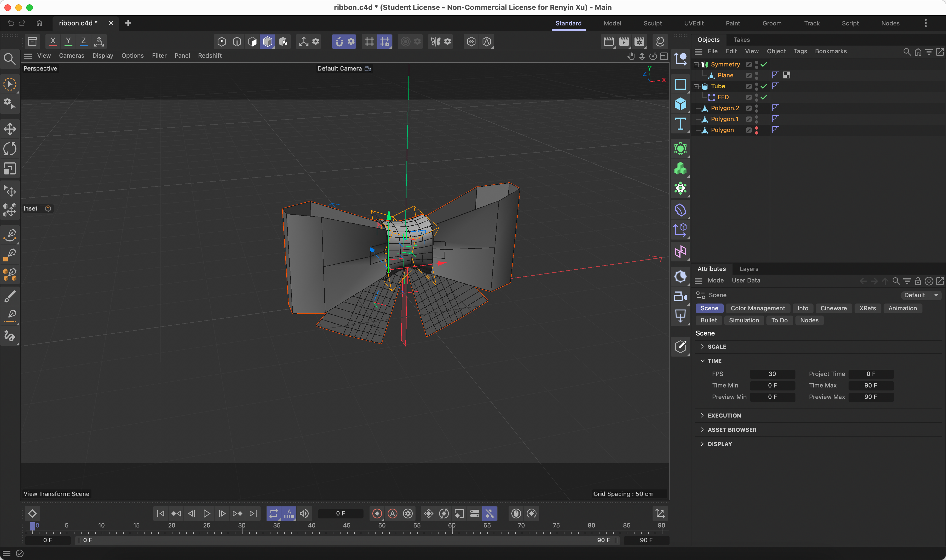The height and width of the screenshot is (560, 946).
Task: Add a Cube primitive object
Action: pyautogui.click(x=680, y=104)
